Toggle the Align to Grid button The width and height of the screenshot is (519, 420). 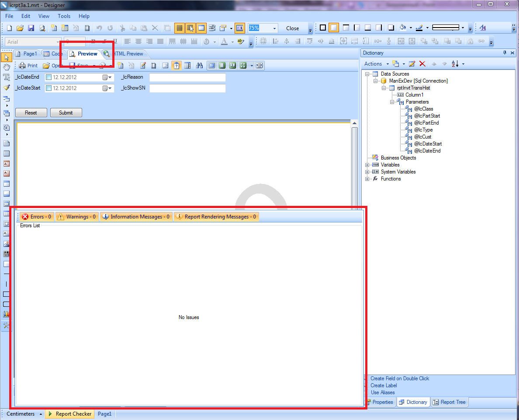[190, 28]
